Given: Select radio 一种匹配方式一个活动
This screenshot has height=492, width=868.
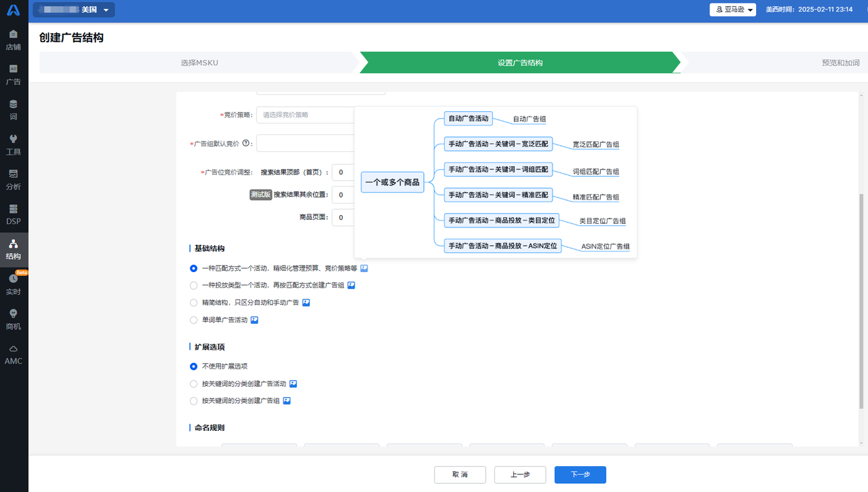Looking at the screenshot, I should tap(194, 268).
